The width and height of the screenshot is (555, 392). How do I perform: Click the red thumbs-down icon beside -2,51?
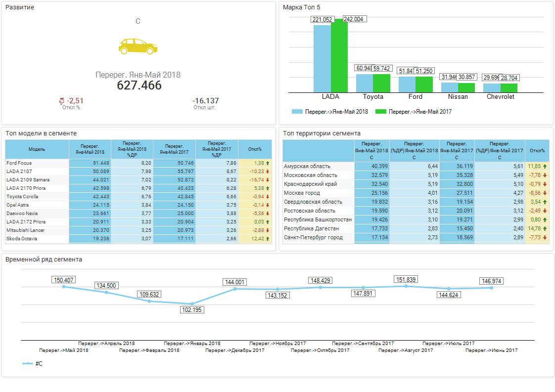[61, 101]
